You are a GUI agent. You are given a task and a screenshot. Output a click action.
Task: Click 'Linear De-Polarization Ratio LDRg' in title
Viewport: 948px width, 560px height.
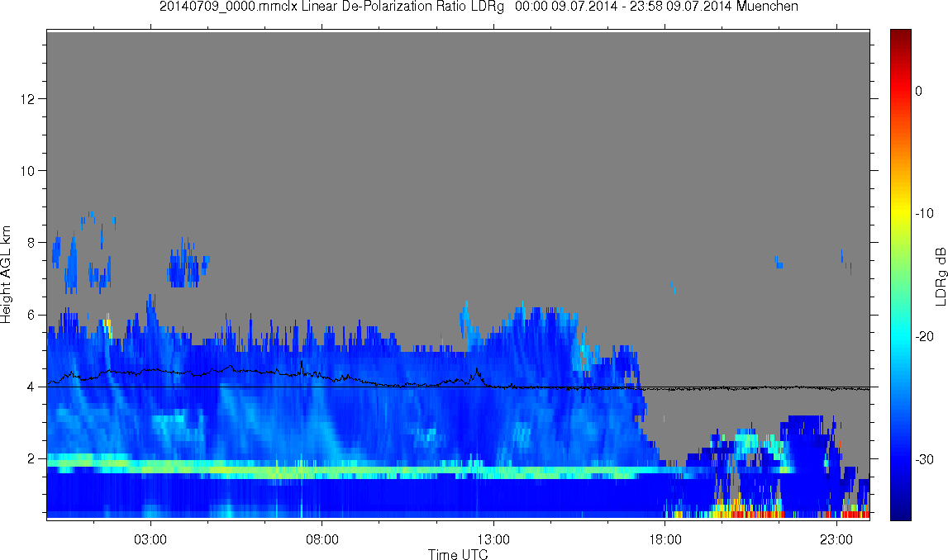[403, 7]
